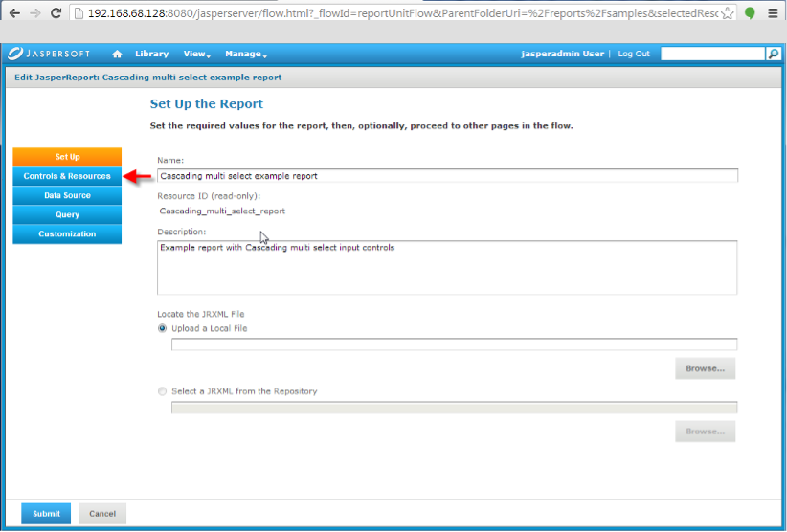
Task: Reload the page with refresh icon
Action: pyautogui.click(x=56, y=13)
